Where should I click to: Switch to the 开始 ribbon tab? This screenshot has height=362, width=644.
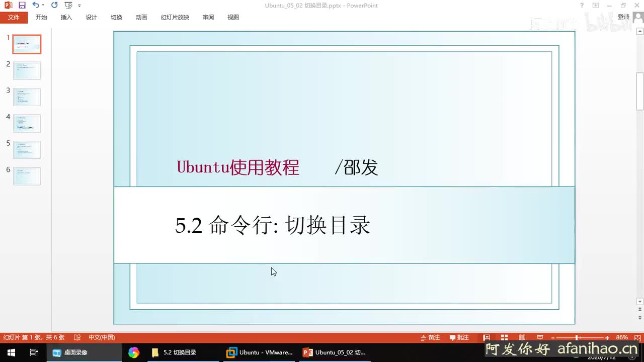(41, 17)
